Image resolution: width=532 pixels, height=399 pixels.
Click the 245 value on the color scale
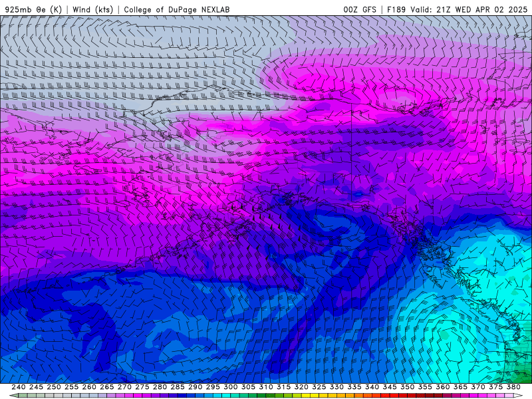point(36,387)
